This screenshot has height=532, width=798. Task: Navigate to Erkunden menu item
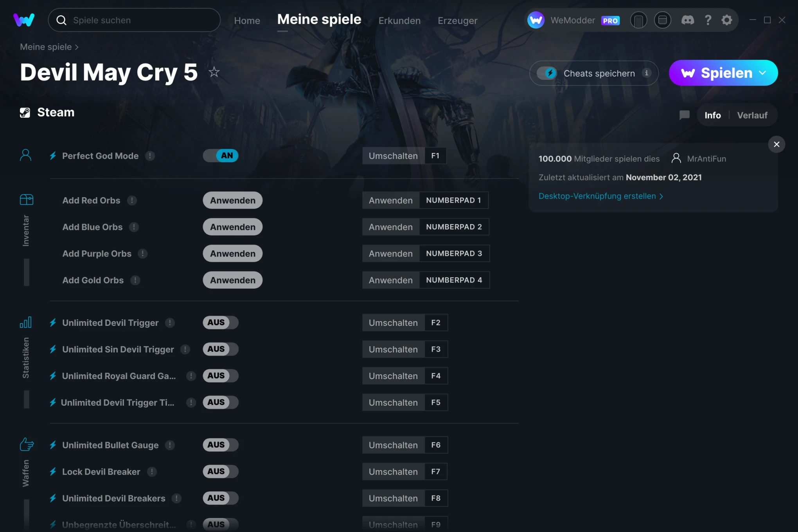400,20
